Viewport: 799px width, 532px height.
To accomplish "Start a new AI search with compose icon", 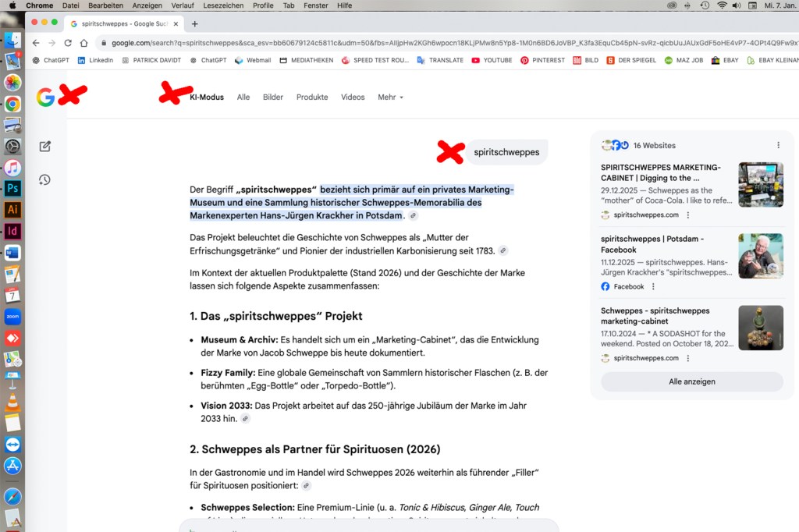I will [x=44, y=146].
